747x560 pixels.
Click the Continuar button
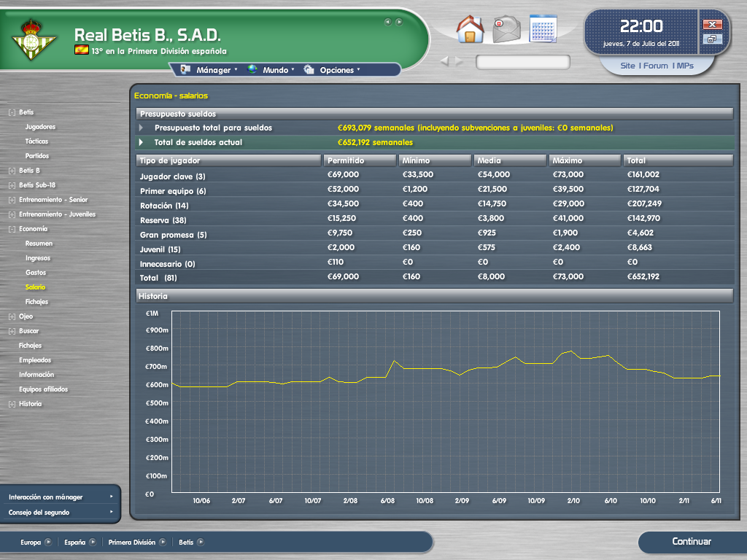[692, 542]
